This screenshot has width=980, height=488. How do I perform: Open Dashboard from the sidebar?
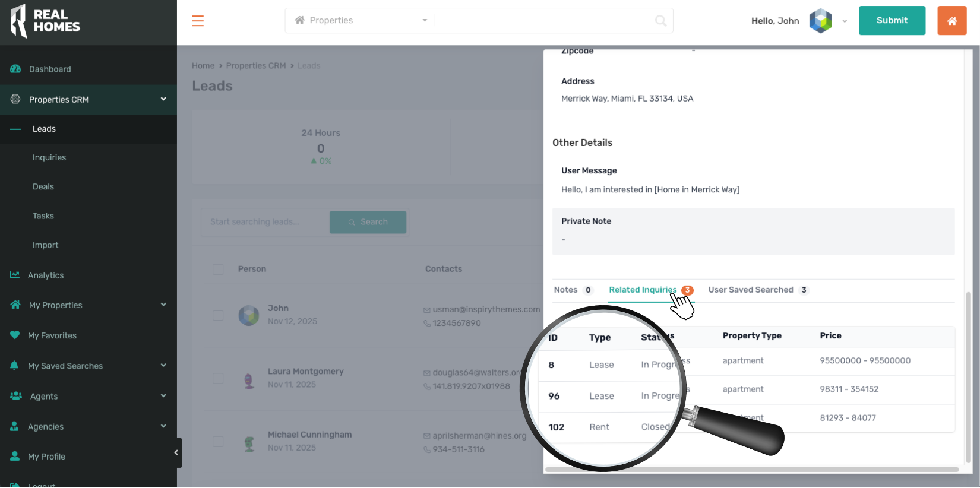(50, 69)
